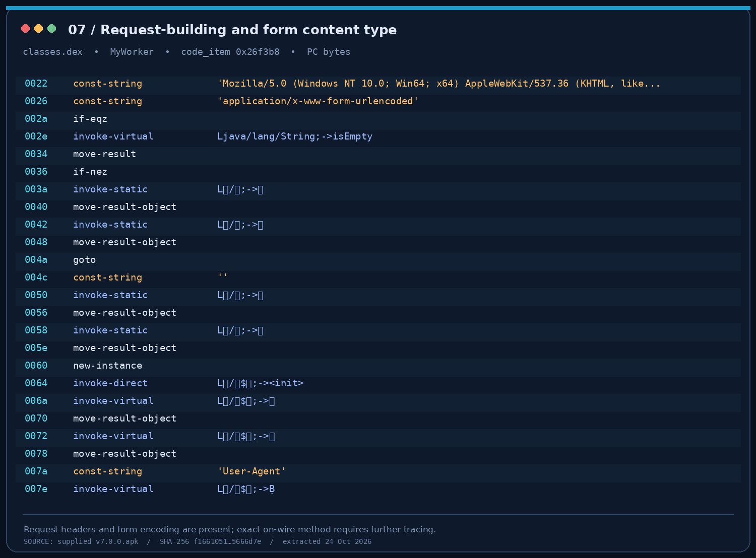Click the green window dot
756x558 pixels.
pos(52,28)
